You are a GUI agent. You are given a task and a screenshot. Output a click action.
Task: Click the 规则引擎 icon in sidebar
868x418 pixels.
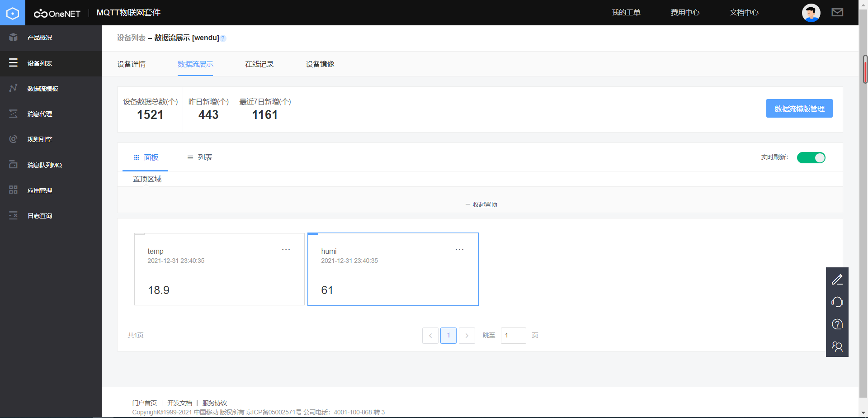click(13, 139)
